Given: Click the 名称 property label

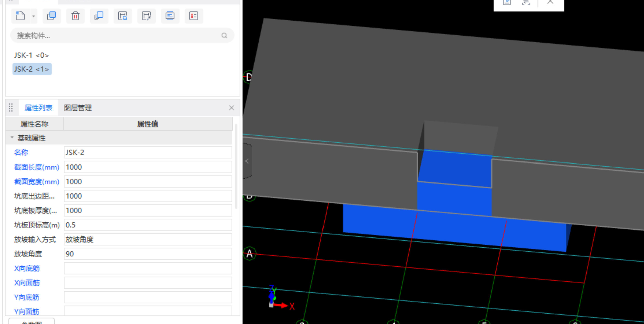Looking at the screenshot, I should point(21,152).
